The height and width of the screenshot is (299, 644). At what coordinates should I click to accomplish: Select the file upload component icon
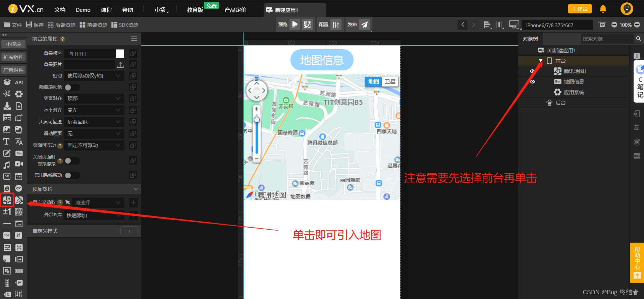[x=19, y=106]
